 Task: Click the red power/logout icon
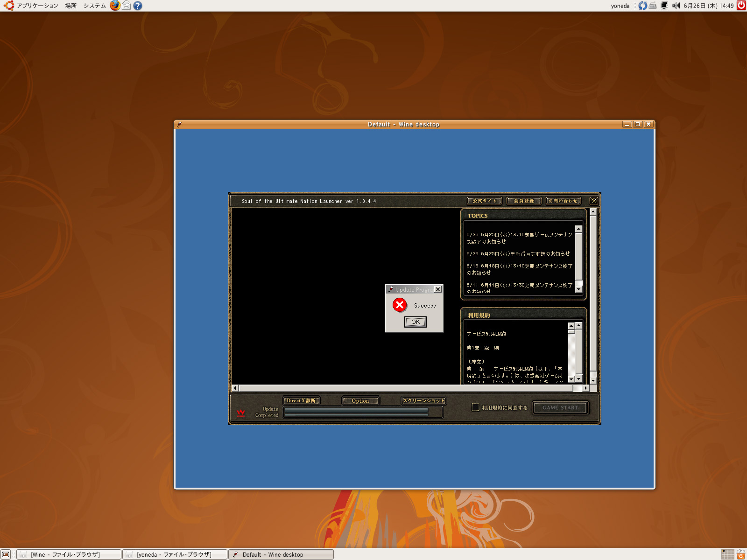tap(741, 6)
